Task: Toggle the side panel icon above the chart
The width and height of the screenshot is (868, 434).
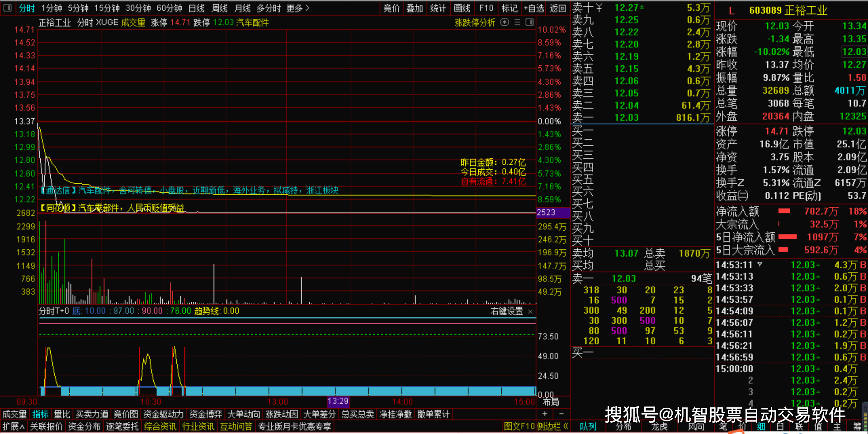Action: click(x=530, y=22)
